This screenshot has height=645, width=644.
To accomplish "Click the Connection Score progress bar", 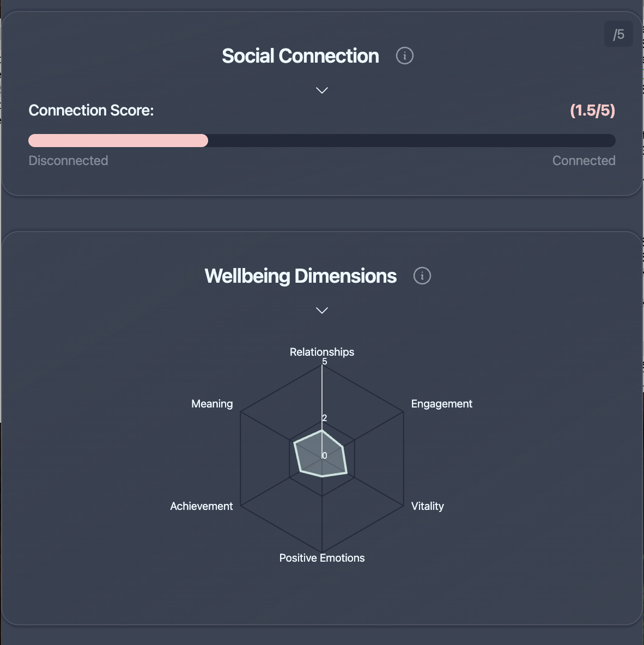I will pos(322,141).
